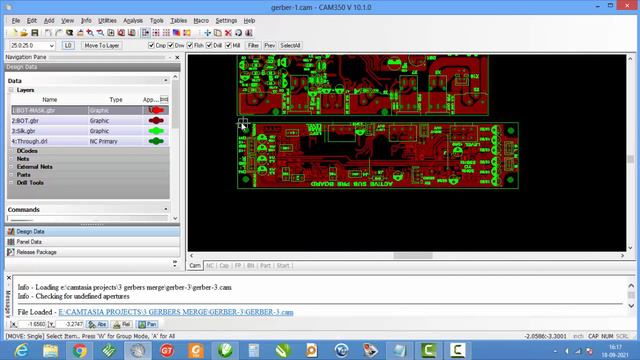Expand the Parts tree node
Screen dimensions: 640x360
pyautogui.click(x=11, y=175)
